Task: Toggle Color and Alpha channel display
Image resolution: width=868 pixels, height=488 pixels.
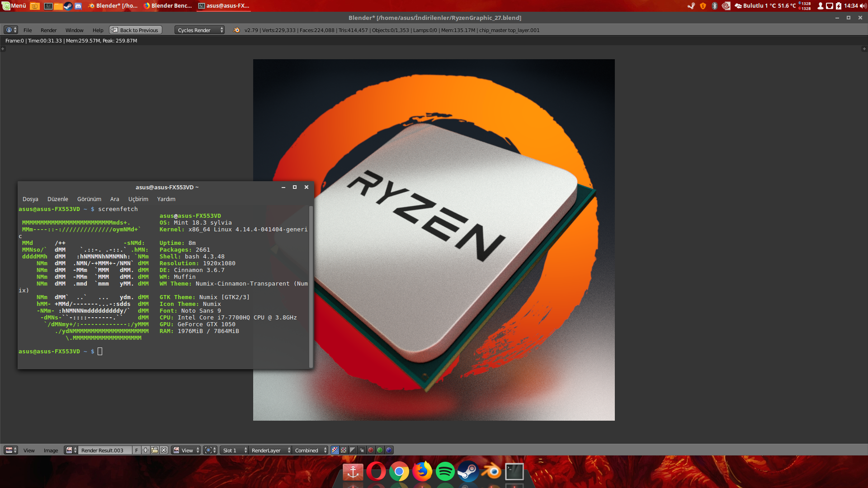Action: coord(335,450)
